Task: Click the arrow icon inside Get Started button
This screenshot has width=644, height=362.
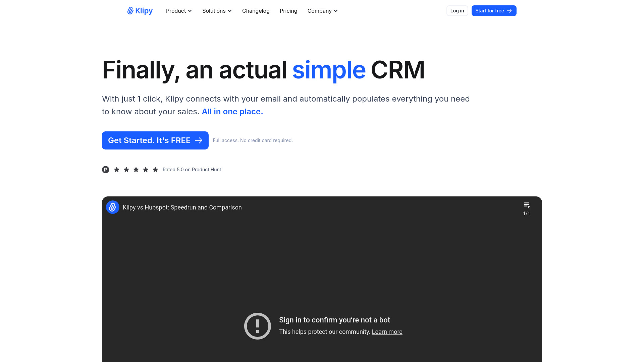Action: click(x=199, y=140)
